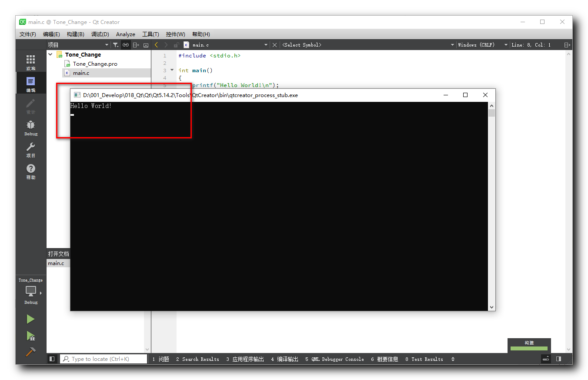
Task: Switch to Debug mode in sidebar
Action: coord(30,128)
